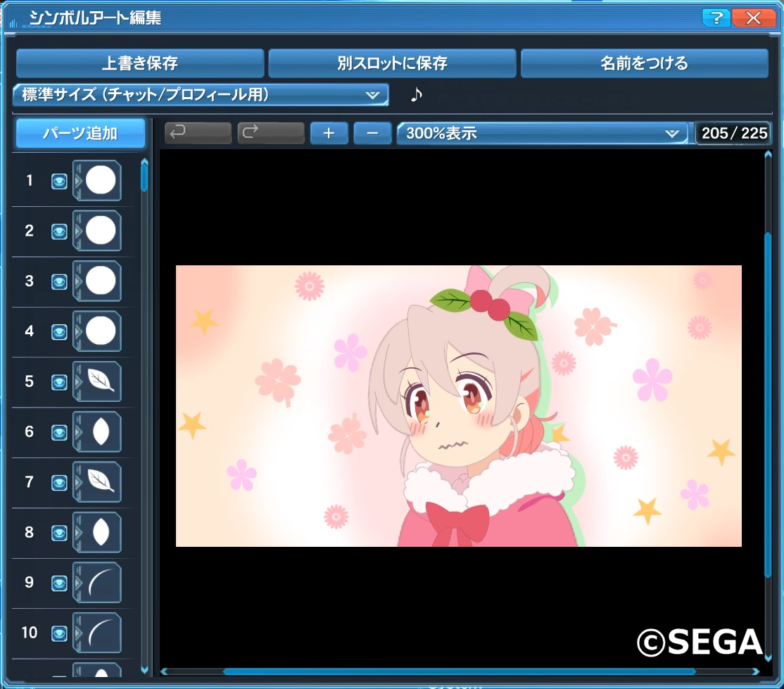Expand layer 5 group triangle
Screen dimensions: 784x689
pyautogui.click(x=78, y=381)
